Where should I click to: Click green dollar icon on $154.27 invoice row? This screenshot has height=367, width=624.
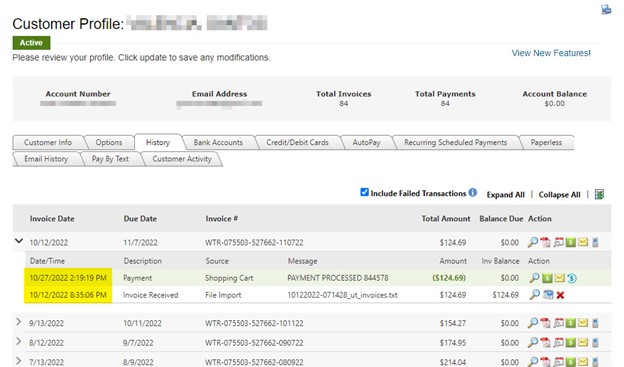pyautogui.click(x=571, y=323)
